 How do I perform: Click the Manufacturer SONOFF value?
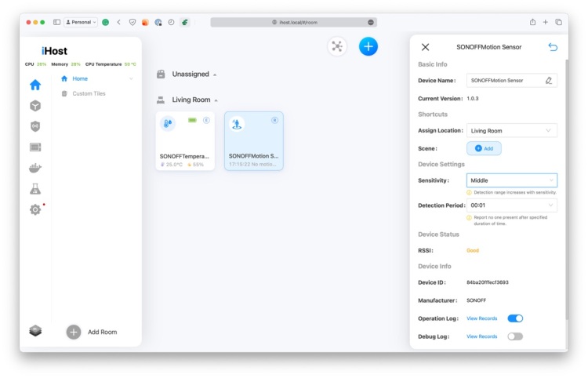point(476,300)
